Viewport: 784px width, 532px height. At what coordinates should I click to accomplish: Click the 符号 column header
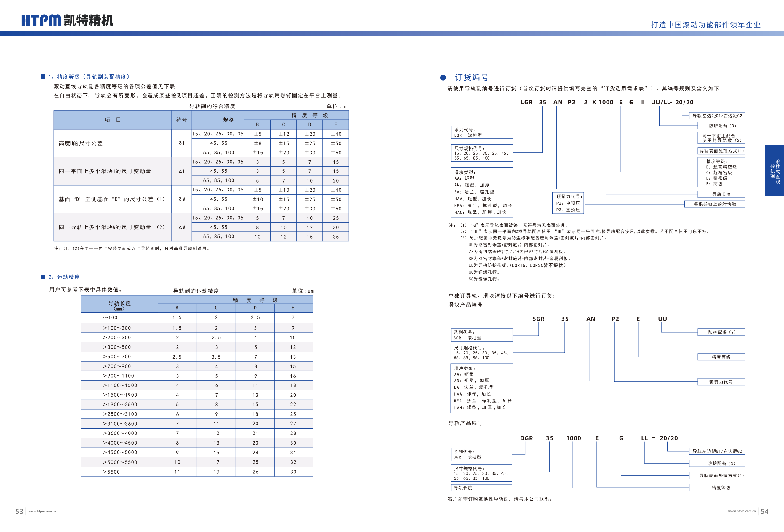tap(182, 120)
